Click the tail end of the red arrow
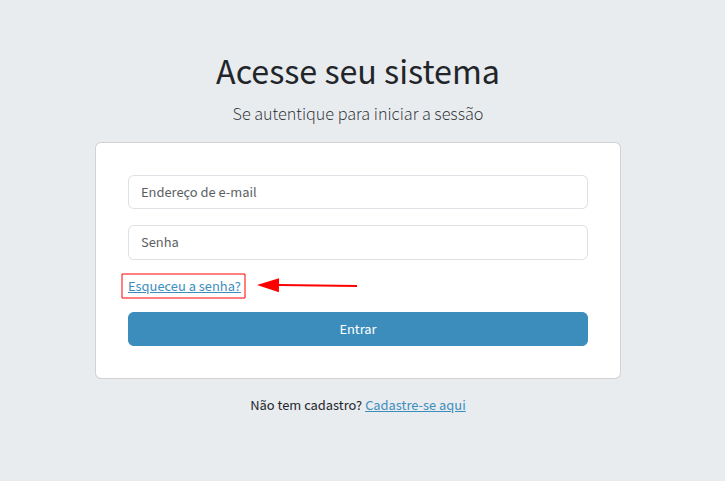This screenshot has height=481, width=725. click(352, 286)
